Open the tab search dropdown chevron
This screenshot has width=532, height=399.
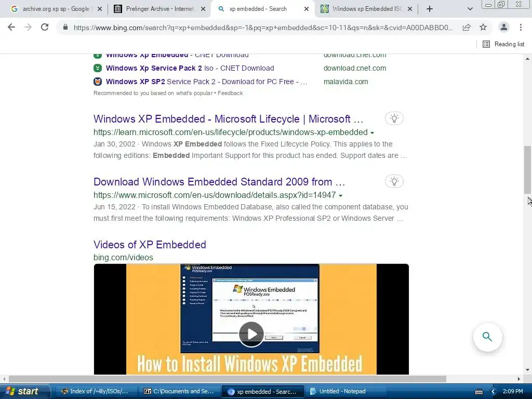click(470, 9)
